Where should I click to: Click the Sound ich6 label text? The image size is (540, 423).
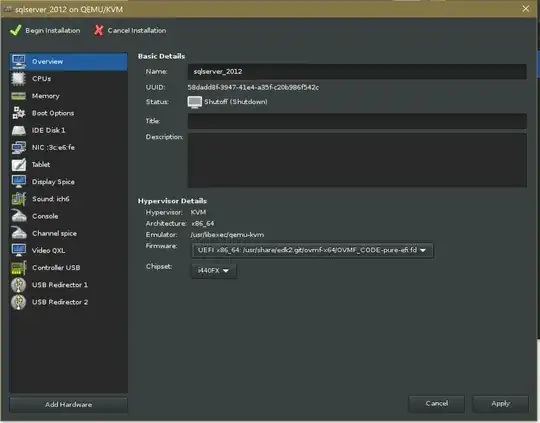click(51, 199)
